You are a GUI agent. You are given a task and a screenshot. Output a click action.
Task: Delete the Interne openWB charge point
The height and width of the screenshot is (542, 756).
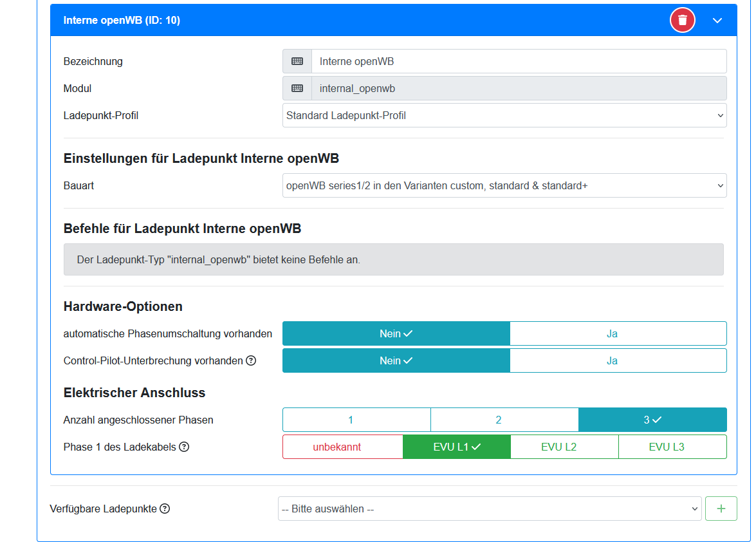[x=682, y=20]
